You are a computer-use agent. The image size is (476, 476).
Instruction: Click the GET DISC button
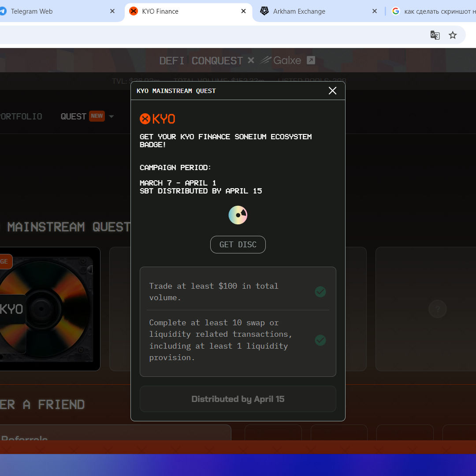238,244
